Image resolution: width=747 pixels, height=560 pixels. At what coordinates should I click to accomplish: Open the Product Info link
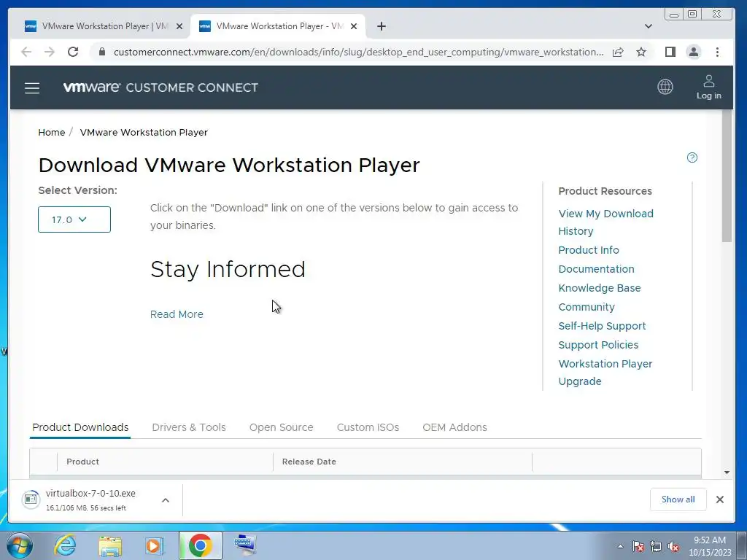click(x=589, y=250)
